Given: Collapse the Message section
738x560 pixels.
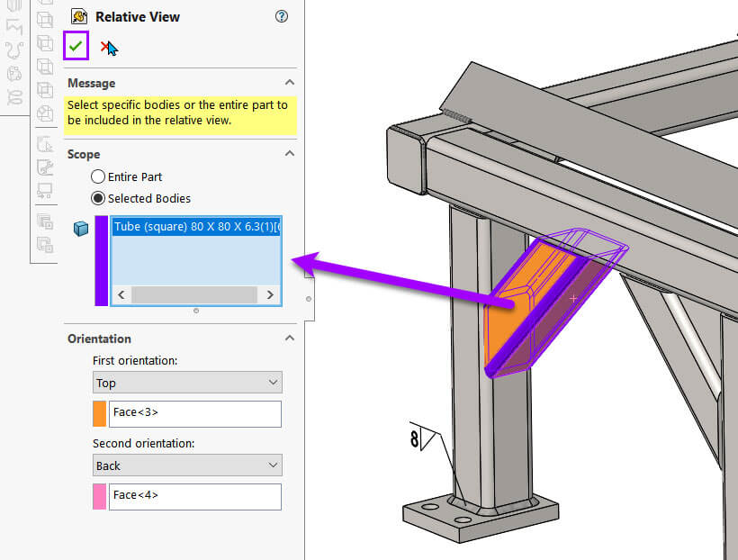Looking at the screenshot, I should tap(290, 82).
